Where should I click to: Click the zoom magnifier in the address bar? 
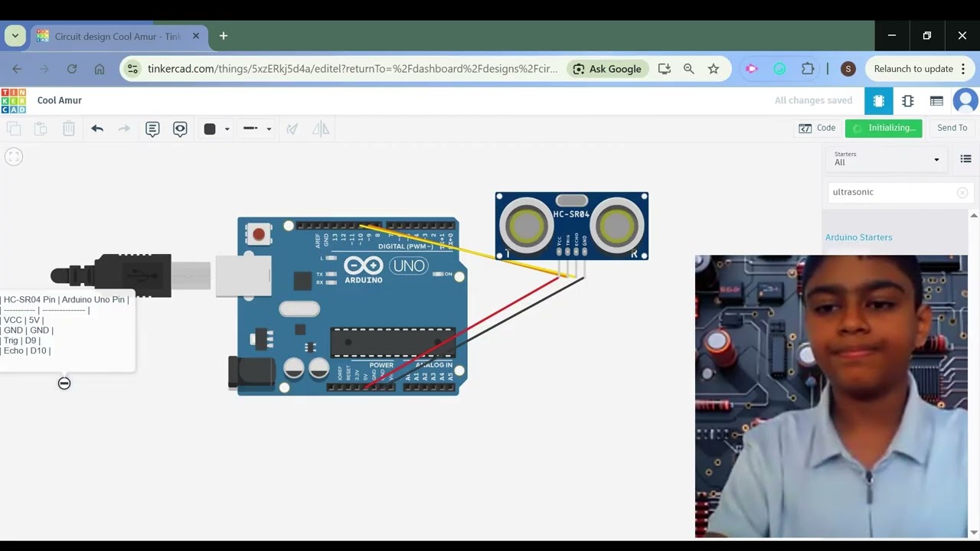[688, 69]
